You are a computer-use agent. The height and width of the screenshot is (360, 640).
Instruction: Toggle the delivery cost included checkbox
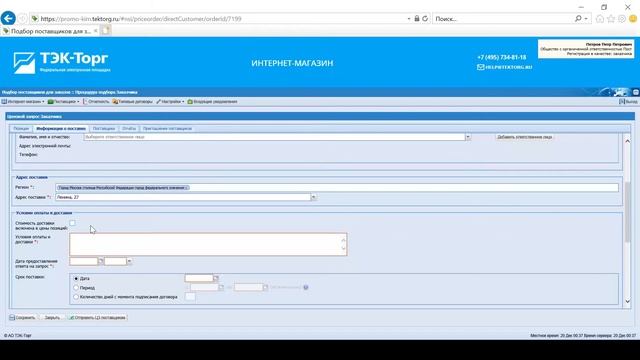click(x=72, y=223)
